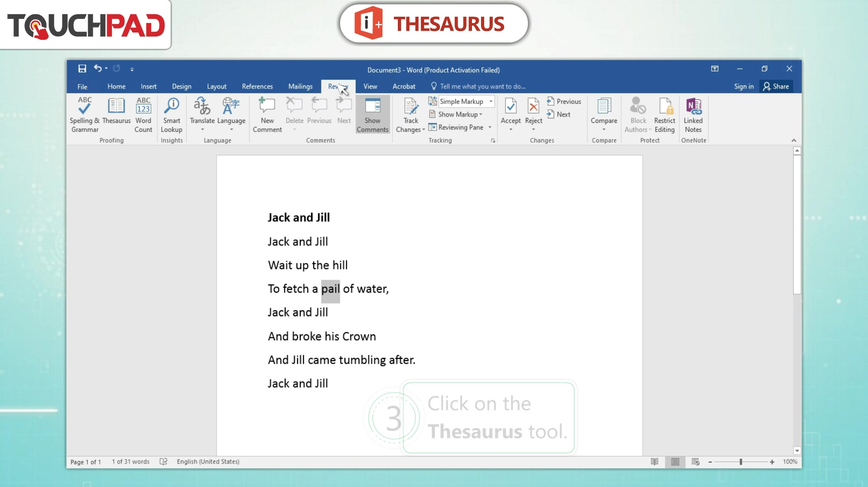Image resolution: width=868 pixels, height=487 pixels.
Task: Go to Next comment
Action: coord(344,111)
